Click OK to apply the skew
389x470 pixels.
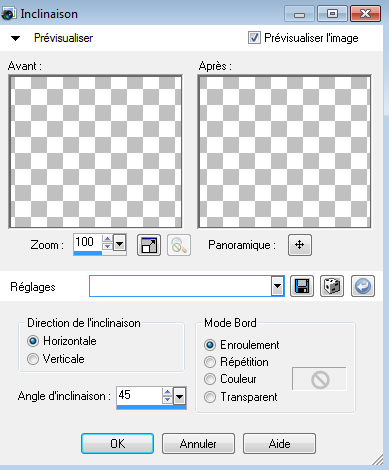pos(117,444)
